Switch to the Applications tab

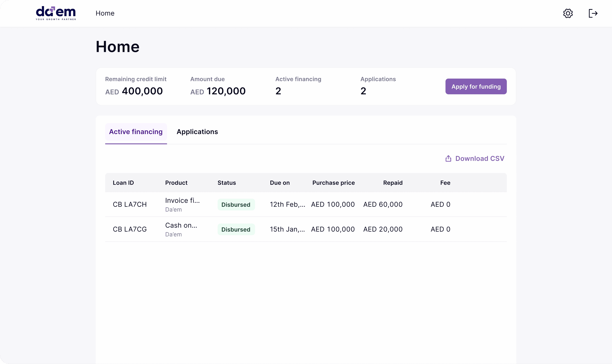(197, 132)
